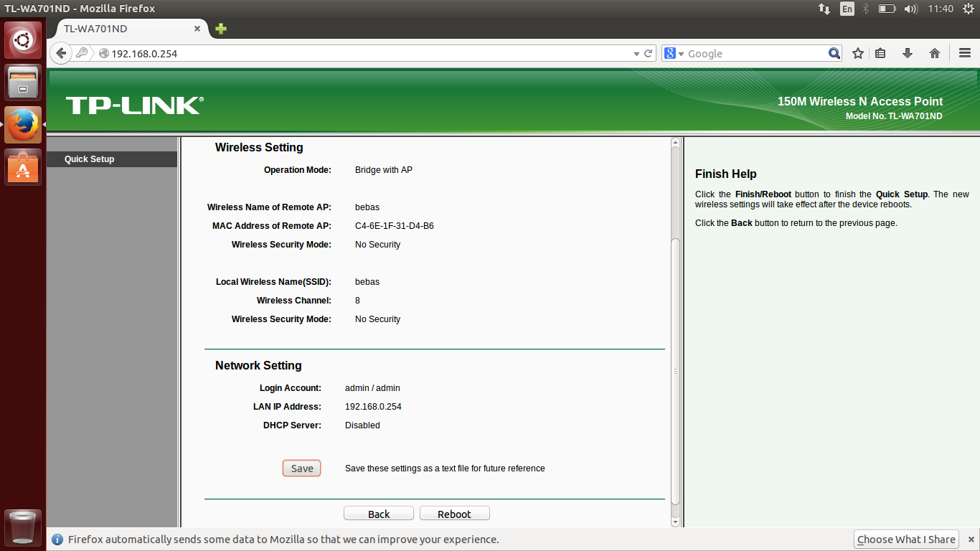The height and width of the screenshot is (551, 980).
Task: Open the En keyboard layout indicator
Action: tap(847, 9)
